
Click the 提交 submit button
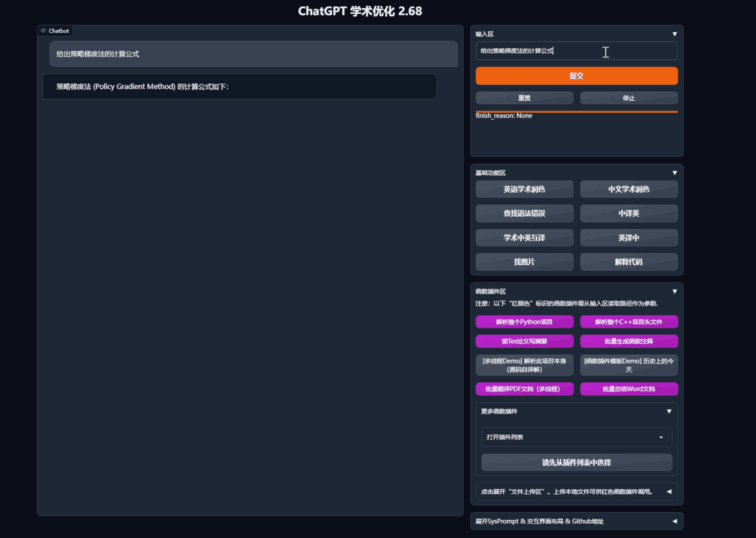click(x=576, y=76)
